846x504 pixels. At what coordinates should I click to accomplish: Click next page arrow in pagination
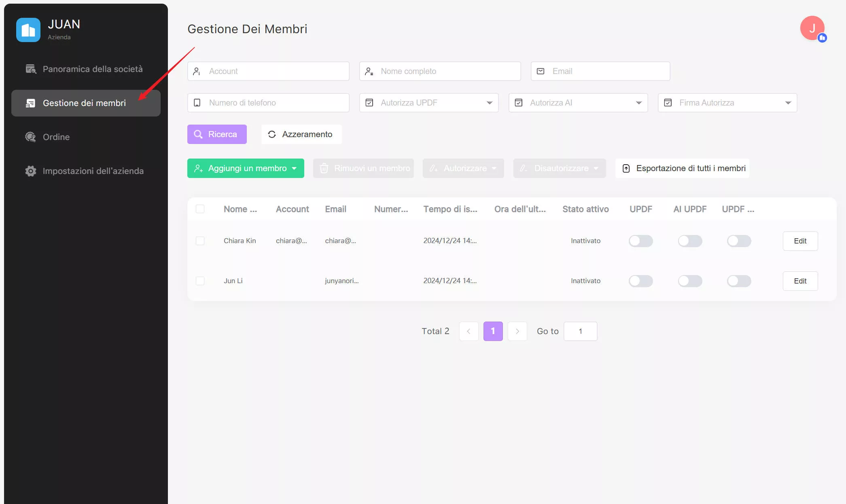[x=517, y=331]
